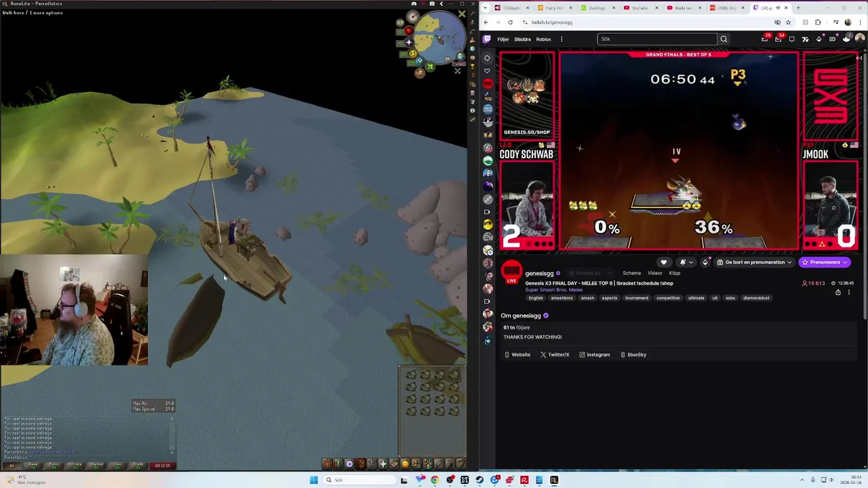
Task: Open the Windows Start menu
Action: point(313,480)
